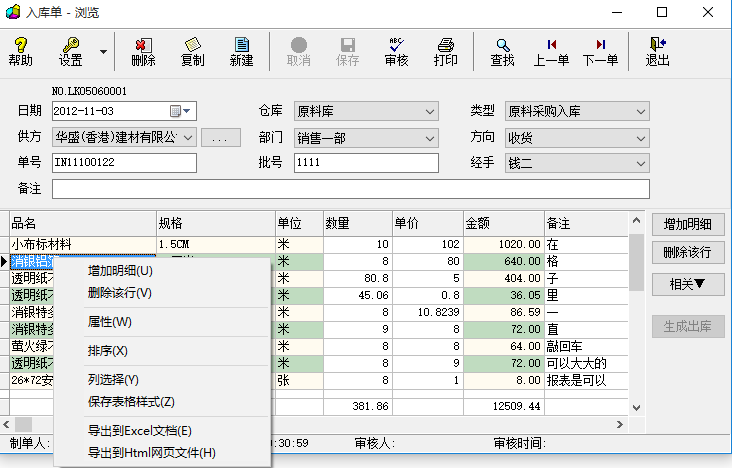Click the 审核 audit toolbar icon

[x=396, y=51]
